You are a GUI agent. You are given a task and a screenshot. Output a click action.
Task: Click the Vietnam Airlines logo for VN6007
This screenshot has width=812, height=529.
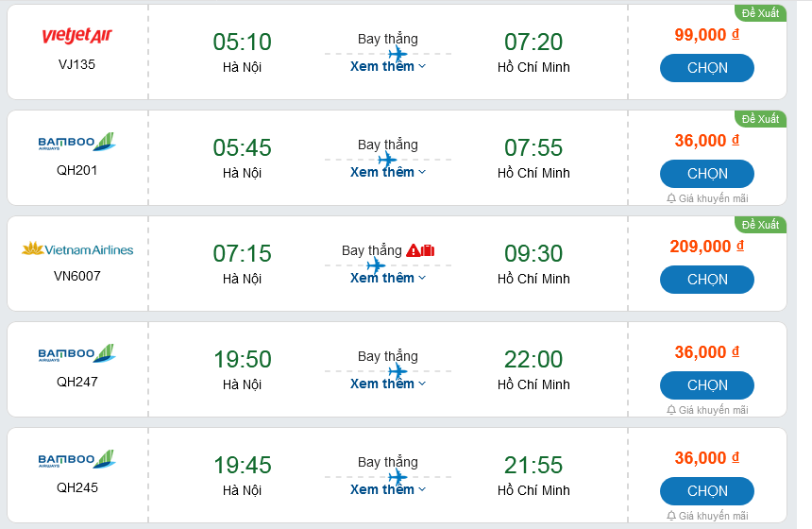pos(77,249)
